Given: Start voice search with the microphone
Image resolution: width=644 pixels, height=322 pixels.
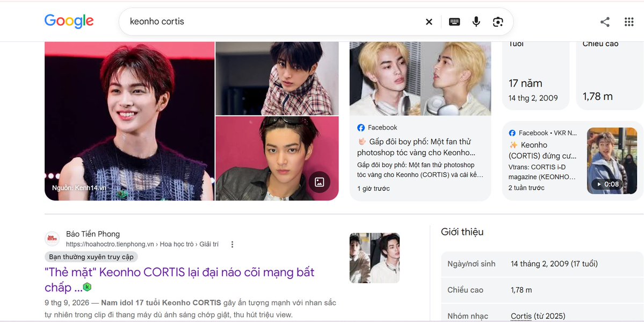Looking at the screenshot, I should (476, 22).
